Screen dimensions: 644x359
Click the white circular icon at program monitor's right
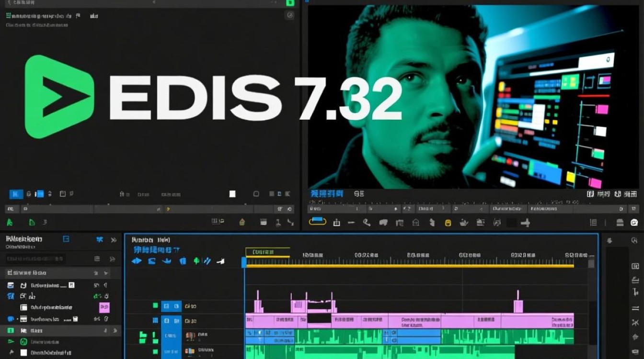point(634,222)
